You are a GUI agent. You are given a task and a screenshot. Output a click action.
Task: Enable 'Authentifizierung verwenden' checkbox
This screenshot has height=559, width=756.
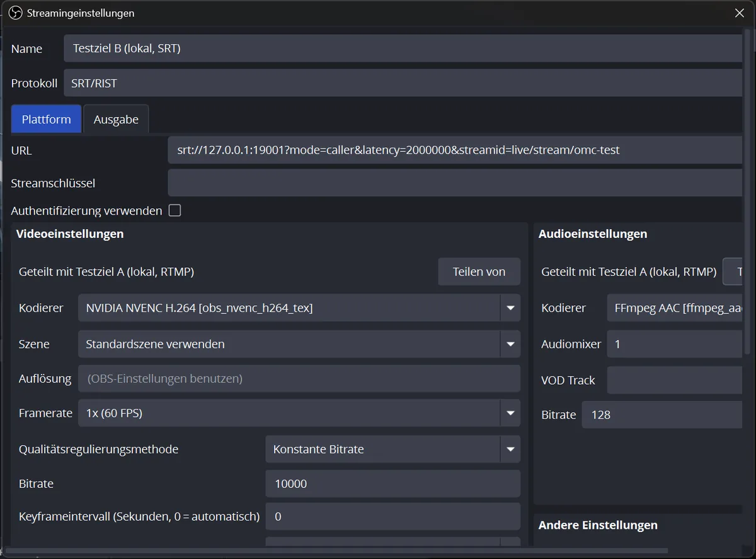[x=175, y=210]
